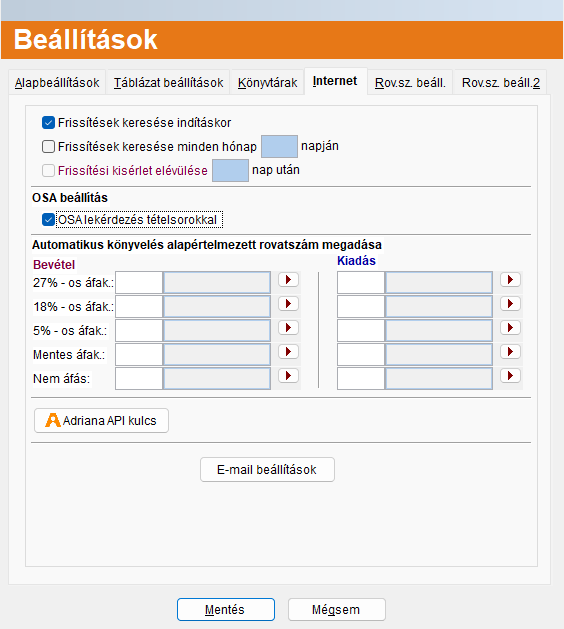This screenshot has height=629, width=564.
Task: Click 27% Bevétel rovatszám code field
Action: [139, 283]
